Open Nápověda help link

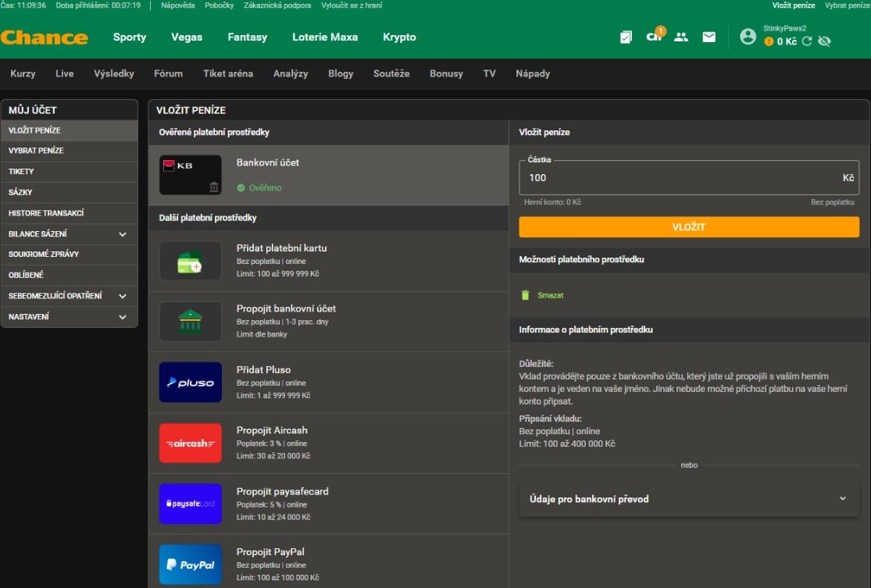point(178,5)
